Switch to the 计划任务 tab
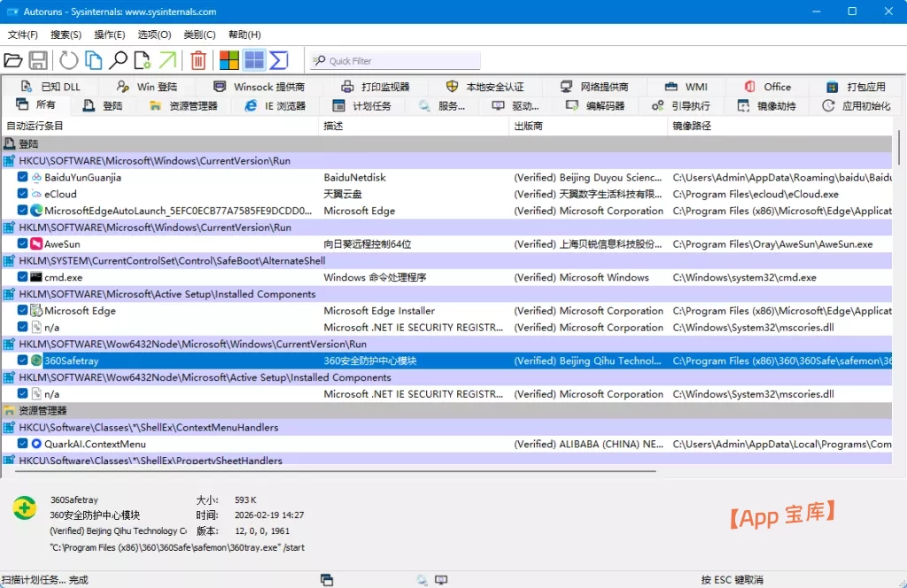 tap(362, 105)
